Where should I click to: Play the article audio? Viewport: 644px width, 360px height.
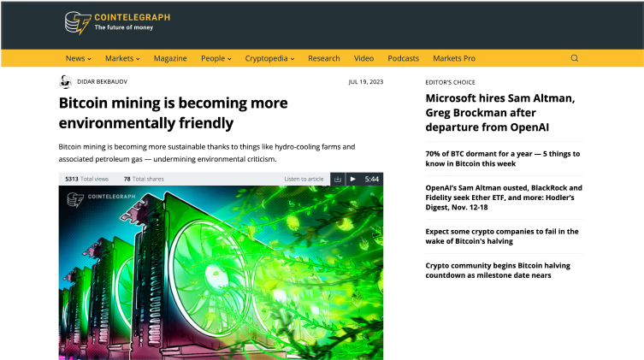(x=353, y=179)
